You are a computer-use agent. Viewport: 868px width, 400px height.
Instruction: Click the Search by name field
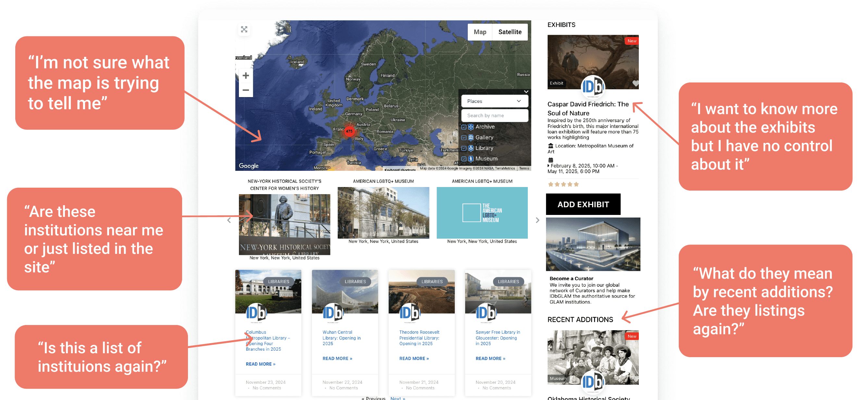click(494, 115)
